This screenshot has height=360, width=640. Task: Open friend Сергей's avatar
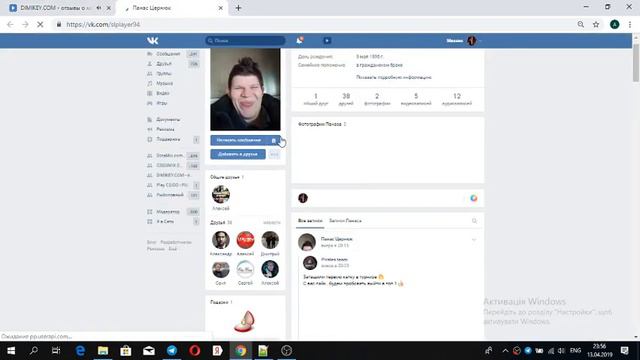point(245,269)
